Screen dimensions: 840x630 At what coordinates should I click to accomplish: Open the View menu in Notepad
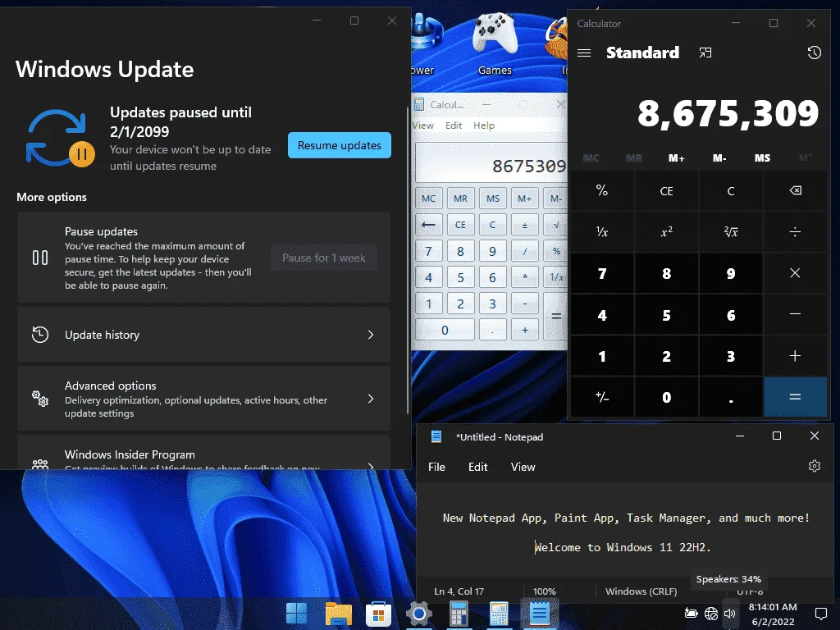[523, 467]
